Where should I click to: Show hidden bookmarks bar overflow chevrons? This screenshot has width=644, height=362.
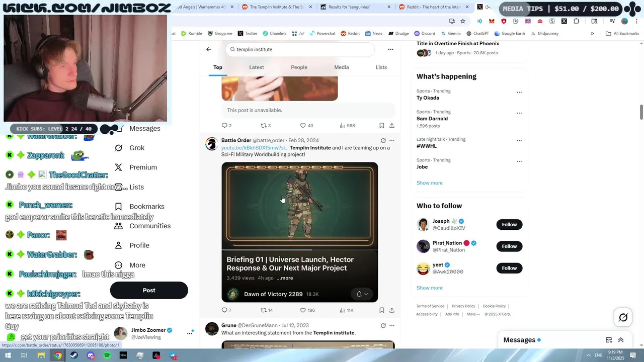coord(592,34)
